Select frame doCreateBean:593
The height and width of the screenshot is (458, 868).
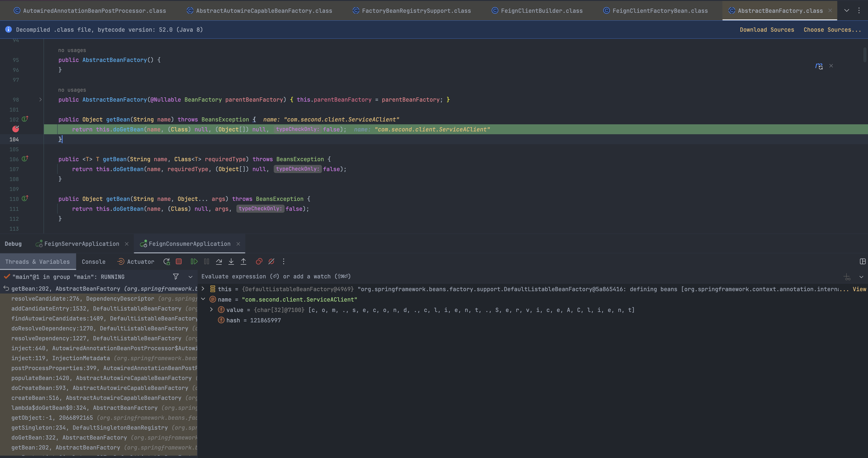tap(99, 388)
